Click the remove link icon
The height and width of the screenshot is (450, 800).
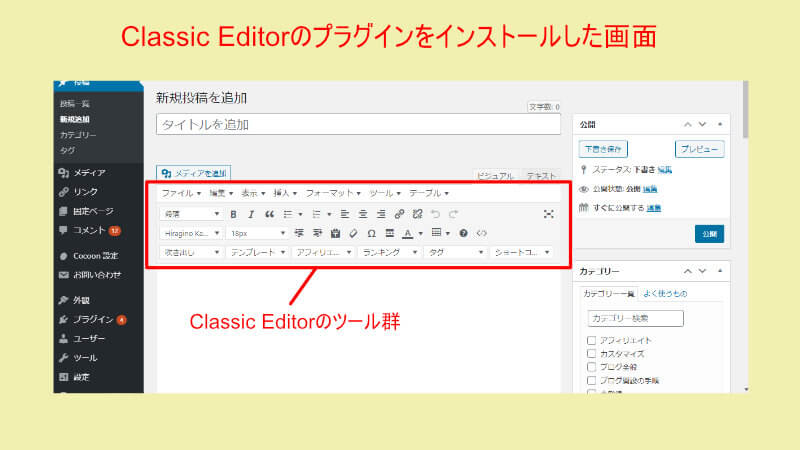click(x=417, y=214)
